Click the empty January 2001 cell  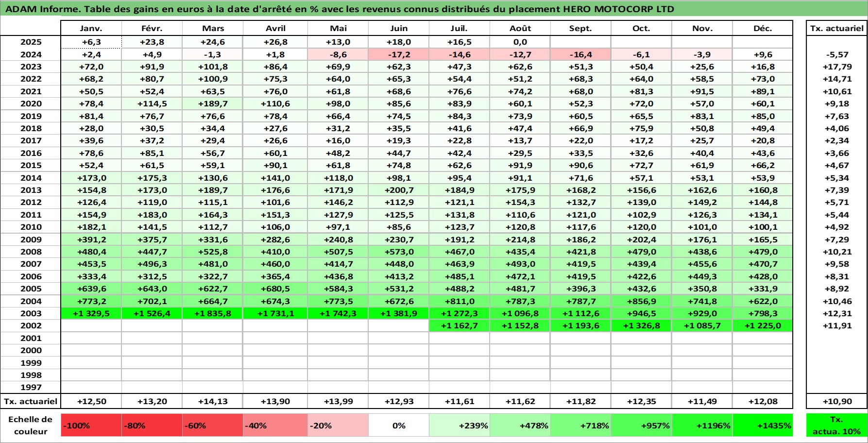[x=91, y=338]
